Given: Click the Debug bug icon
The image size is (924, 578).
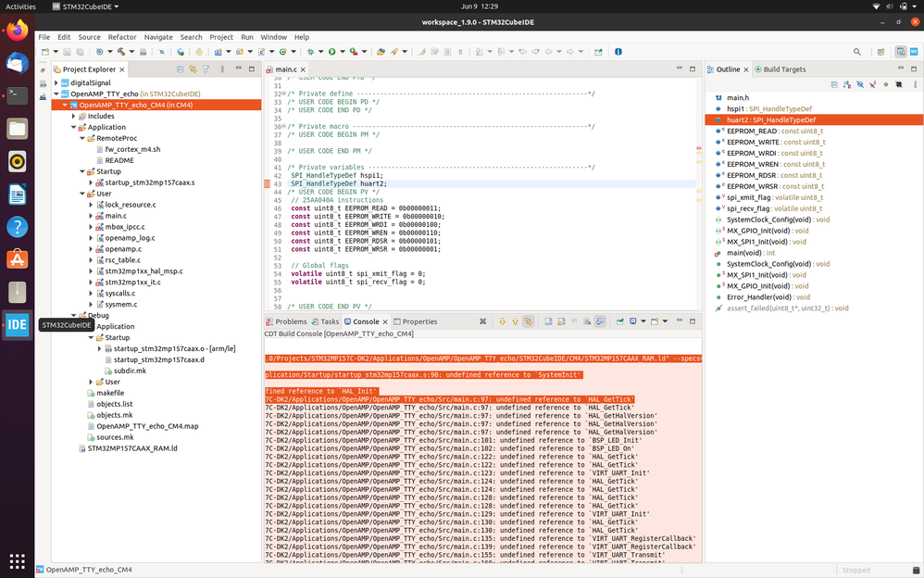Looking at the screenshot, I should (310, 52).
